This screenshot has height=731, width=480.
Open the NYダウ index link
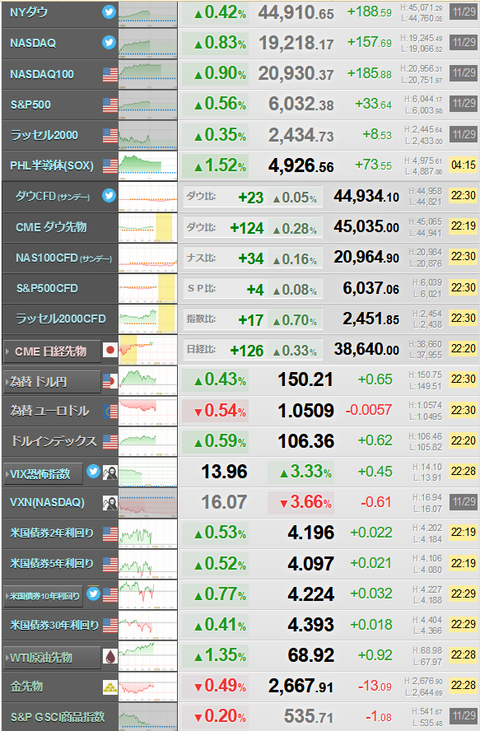tap(28, 13)
